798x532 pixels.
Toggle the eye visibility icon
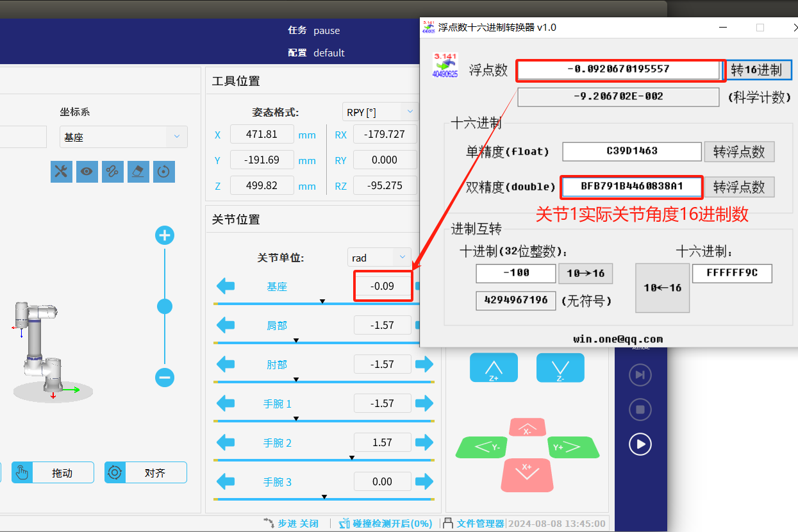pyautogui.click(x=87, y=171)
